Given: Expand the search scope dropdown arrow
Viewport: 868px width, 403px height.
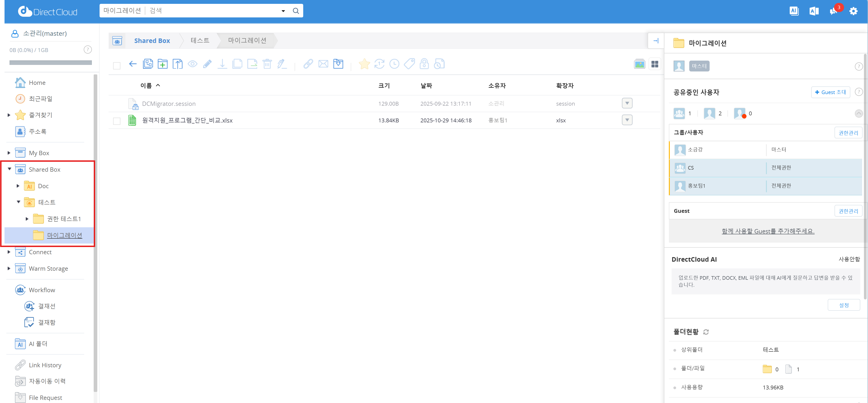Looking at the screenshot, I should tap(283, 11).
